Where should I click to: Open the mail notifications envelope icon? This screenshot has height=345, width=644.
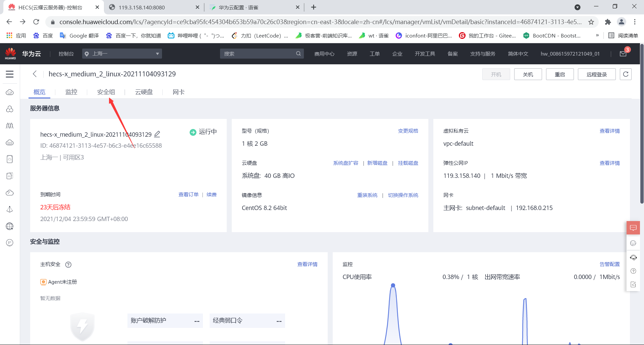pos(623,54)
